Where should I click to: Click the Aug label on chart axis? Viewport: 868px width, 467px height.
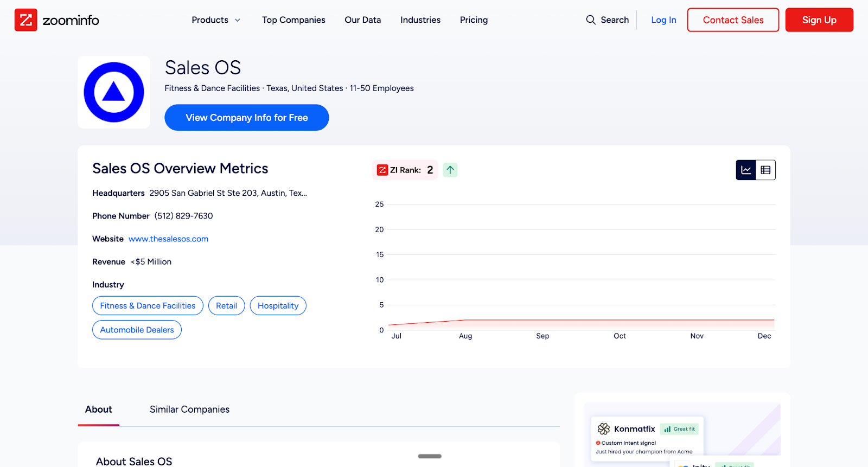(x=465, y=336)
